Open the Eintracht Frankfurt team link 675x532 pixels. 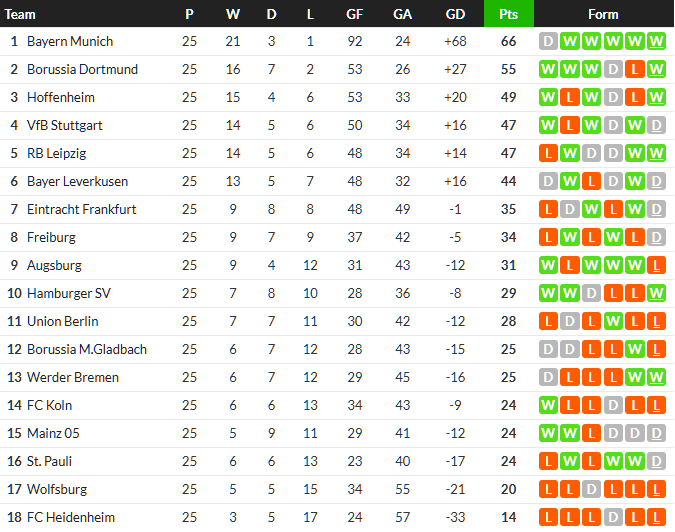[x=82, y=210]
